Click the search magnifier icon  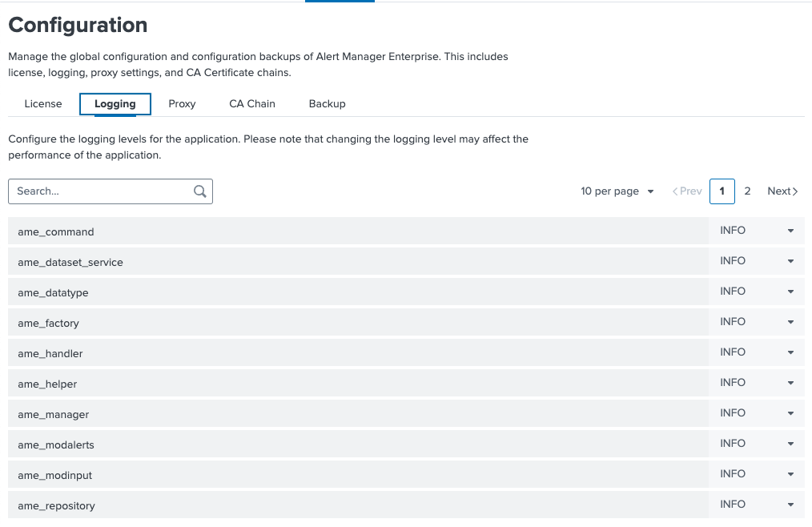pos(199,191)
